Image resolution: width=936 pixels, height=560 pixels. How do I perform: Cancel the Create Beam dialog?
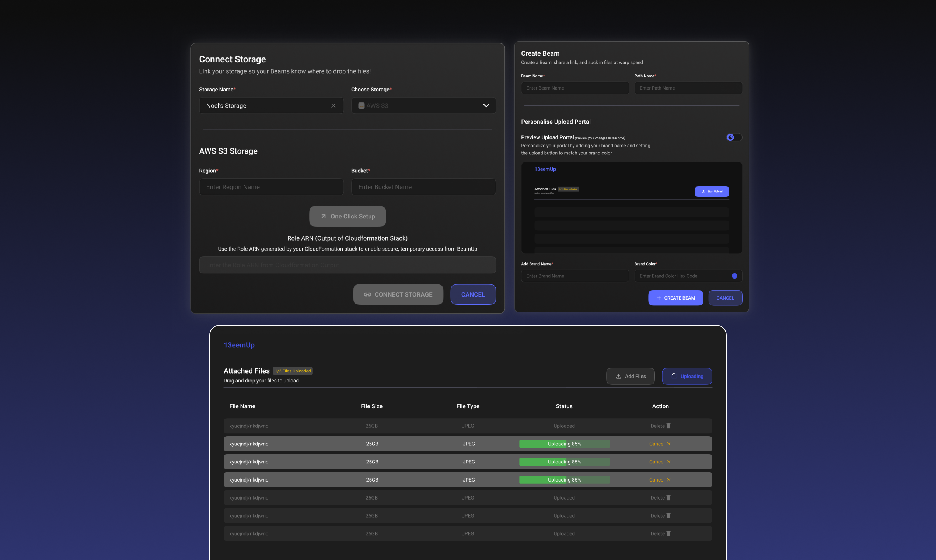(725, 298)
